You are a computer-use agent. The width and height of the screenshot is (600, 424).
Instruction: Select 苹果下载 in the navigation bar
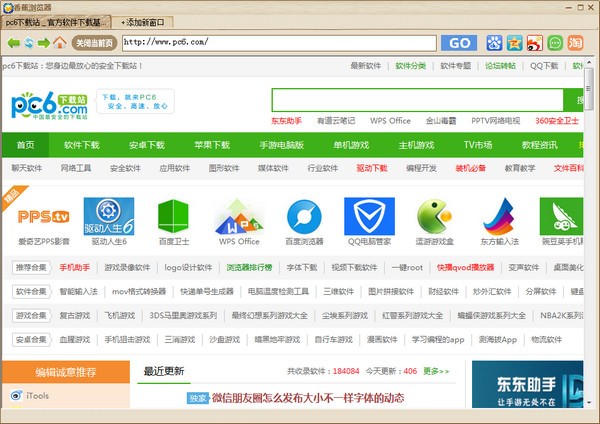click(x=212, y=145)
